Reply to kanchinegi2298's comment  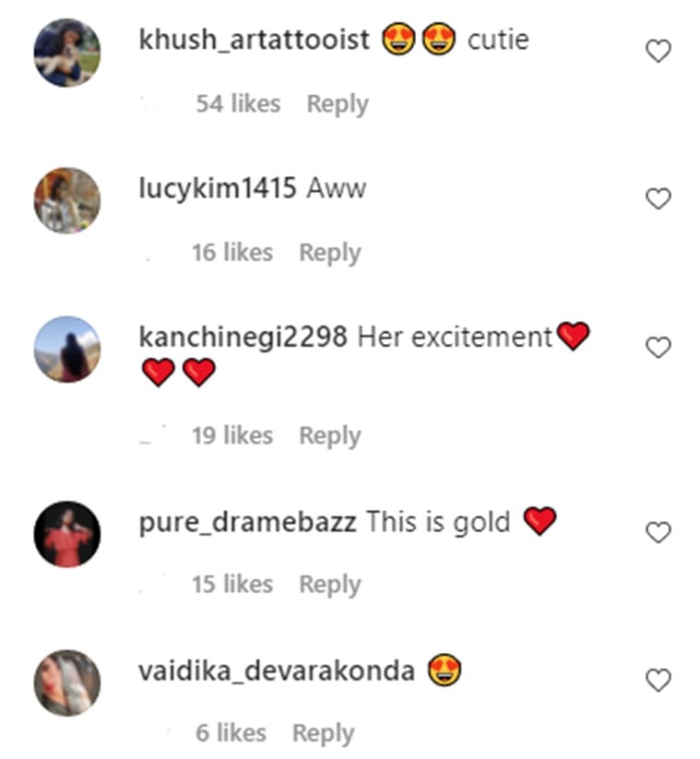pyautogui.click(x=330, y=436)
